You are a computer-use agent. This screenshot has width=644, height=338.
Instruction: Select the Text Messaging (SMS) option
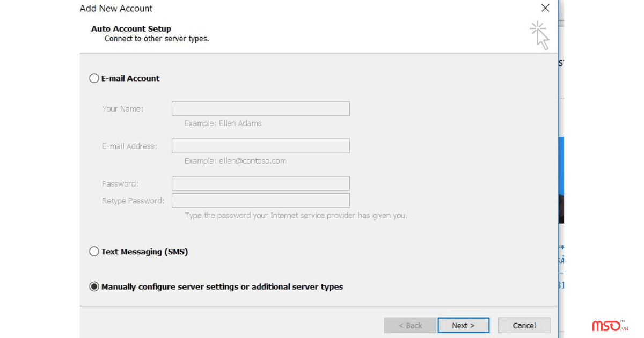pos(94,251)
